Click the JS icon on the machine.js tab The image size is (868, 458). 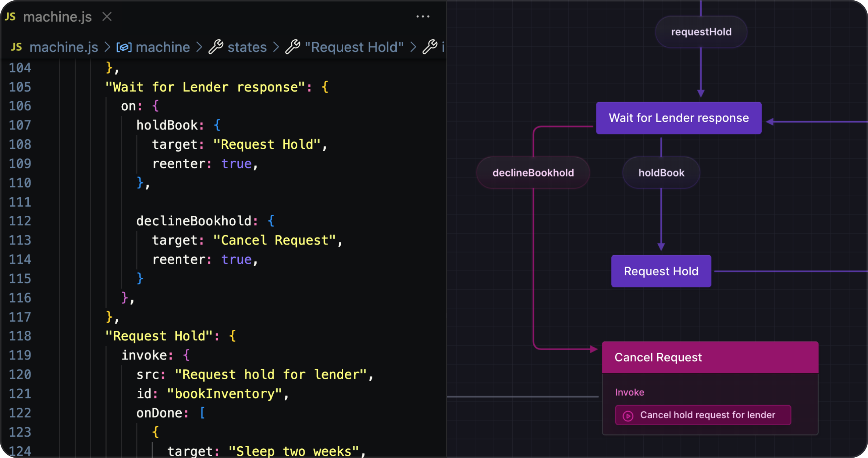pos(10,17)
